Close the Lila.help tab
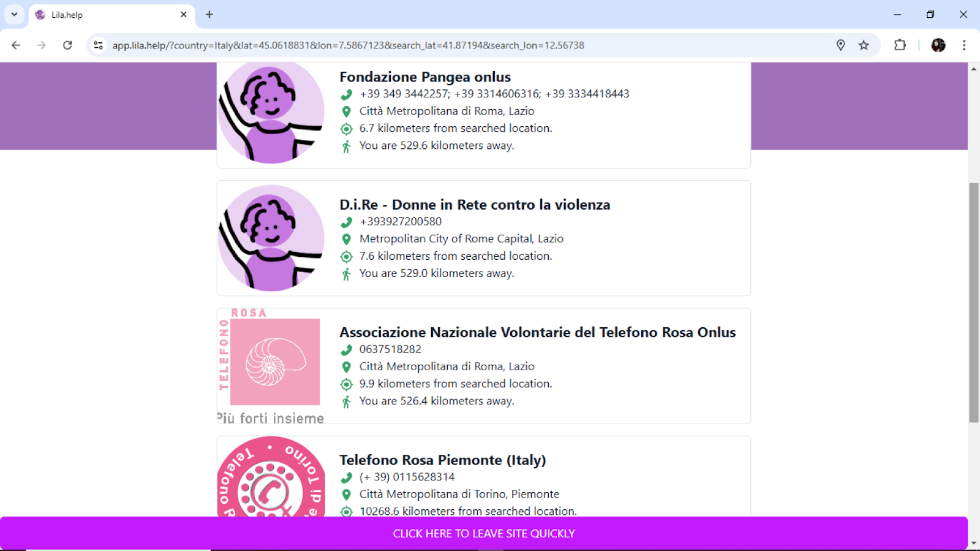This screenshot has height=551, width=980. (183, 15)
